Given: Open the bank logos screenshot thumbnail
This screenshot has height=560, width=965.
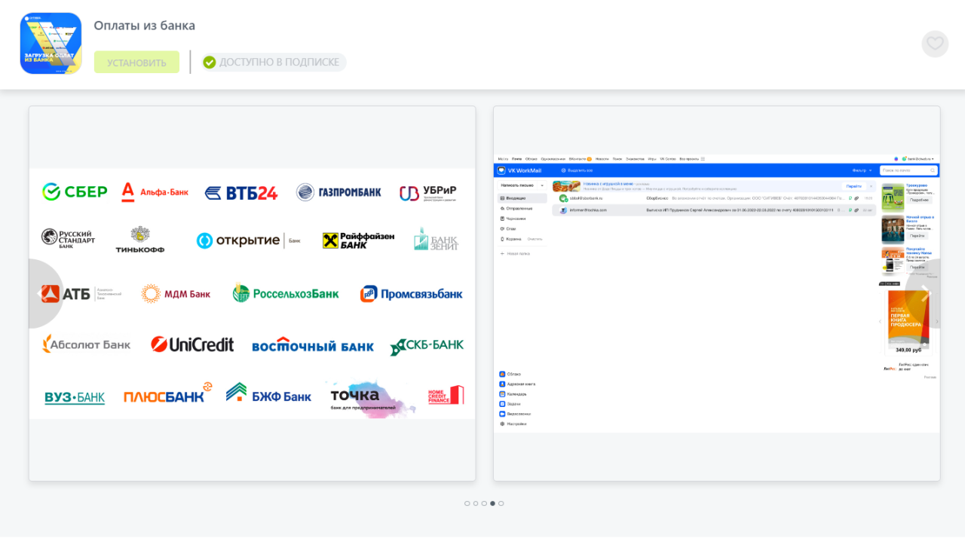Looking at the screenshot, I should click(x=253, y=293).
